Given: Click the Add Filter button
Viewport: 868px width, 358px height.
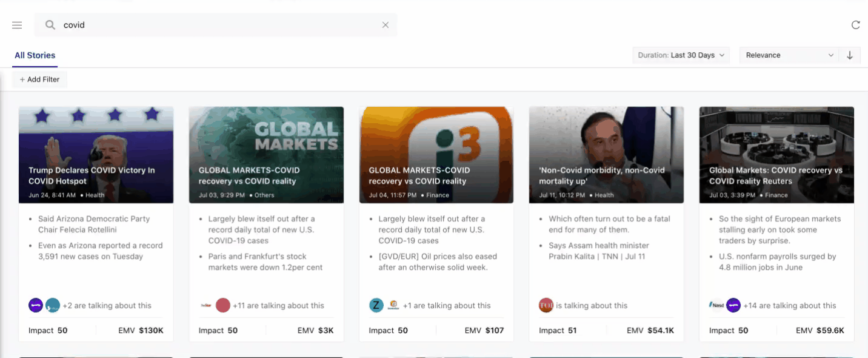Looking at the screenshot, I should [39, 79].
